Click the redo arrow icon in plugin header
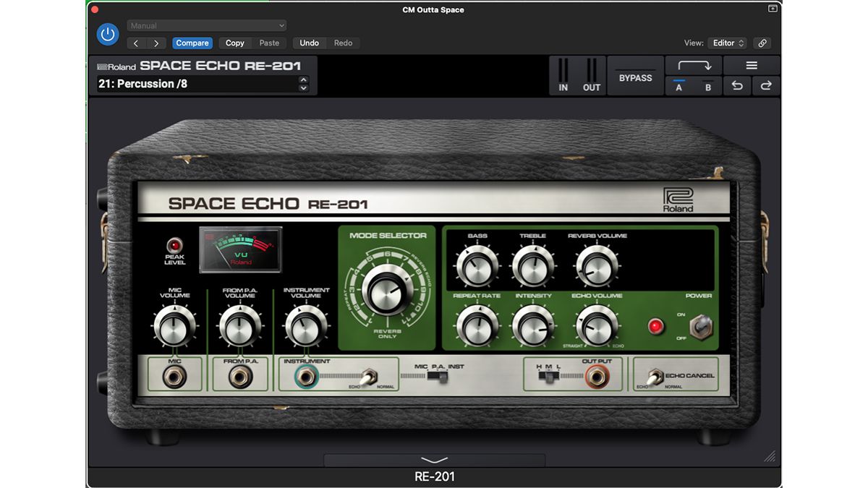 pyautogui.click(x=766, y=85)
